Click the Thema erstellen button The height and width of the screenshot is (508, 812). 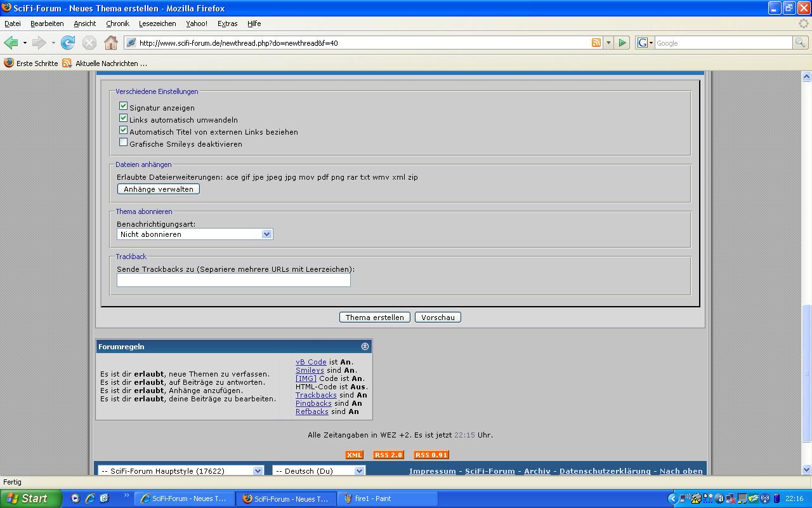374,317
